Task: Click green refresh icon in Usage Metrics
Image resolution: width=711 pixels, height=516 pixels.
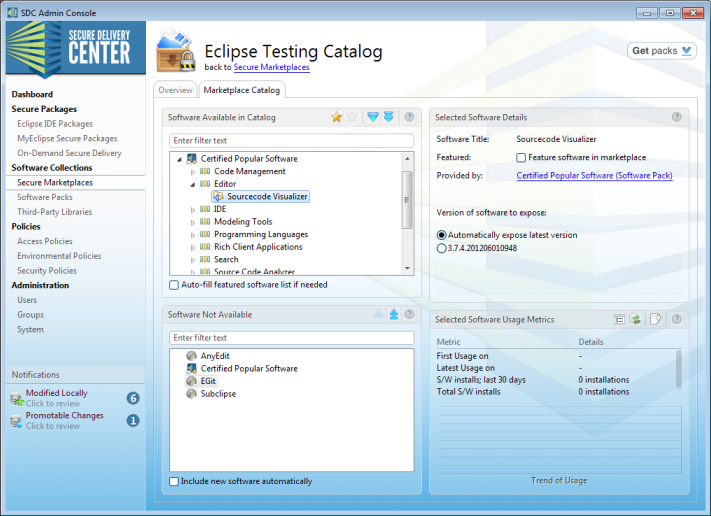Action: [x=635, y=319]
